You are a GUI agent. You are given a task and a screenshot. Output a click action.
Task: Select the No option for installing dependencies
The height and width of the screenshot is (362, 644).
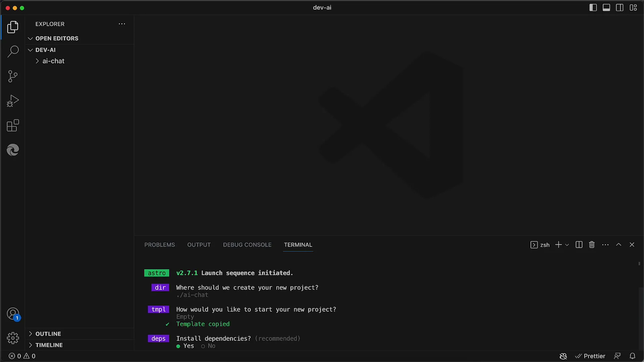[x=208, y=346]
